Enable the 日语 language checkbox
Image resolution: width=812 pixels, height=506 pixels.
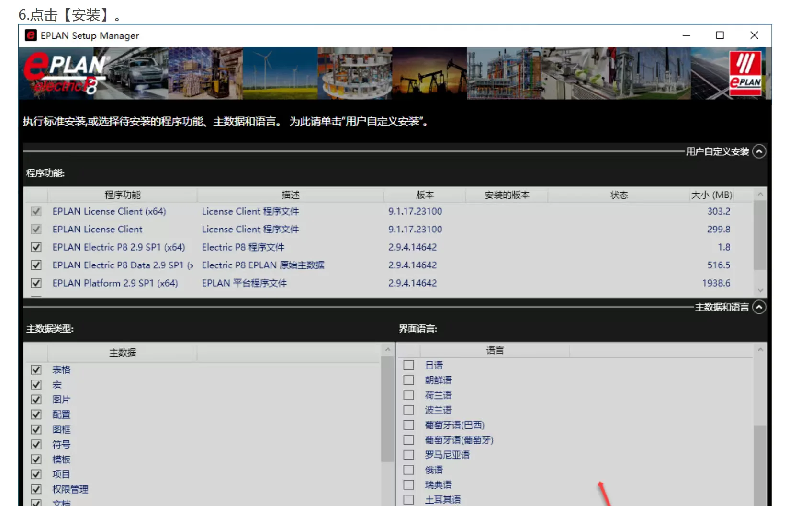click(408, 365)
